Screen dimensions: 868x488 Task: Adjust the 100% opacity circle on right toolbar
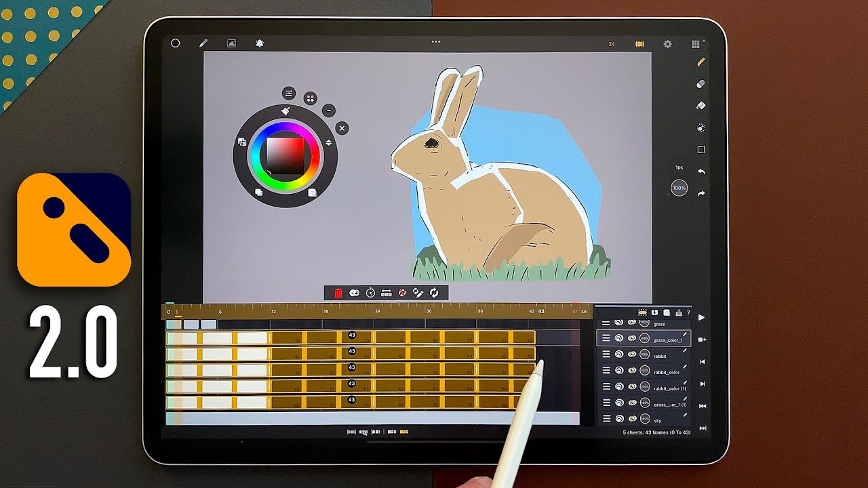click(679, 188)
